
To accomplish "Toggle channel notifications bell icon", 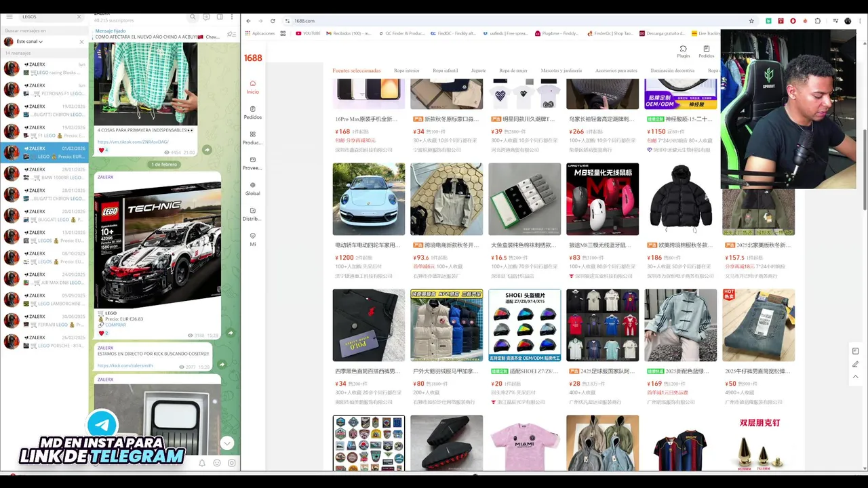I will click(201, 463).
